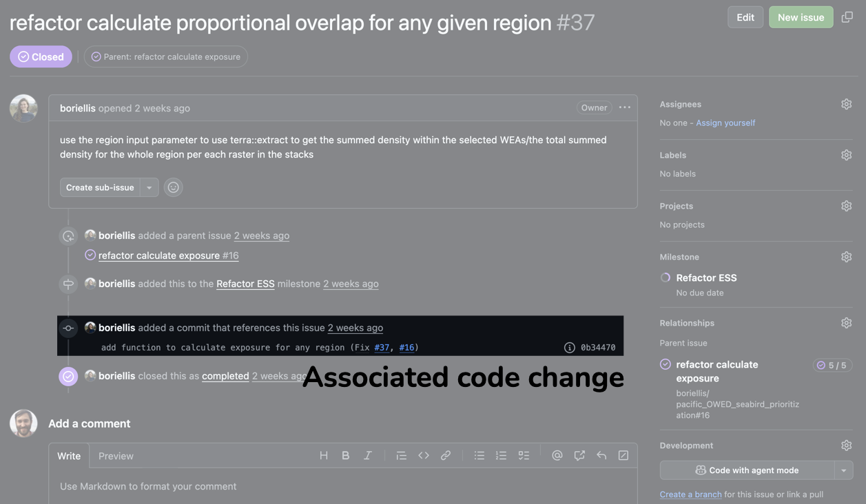866x504 pixels.
Task: Expand the Create sub-issue dropdown arrow
Action: 150,187
